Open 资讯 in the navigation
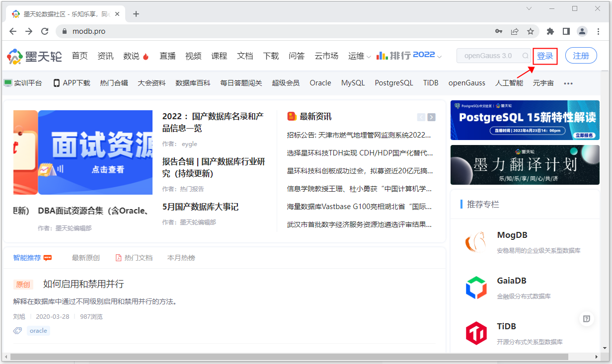 [x=105, y=56]
